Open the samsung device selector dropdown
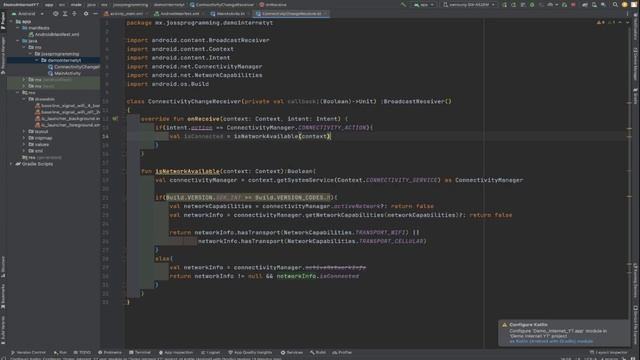Viewport: 640px width, 360px height. click(x=469, y=4)
